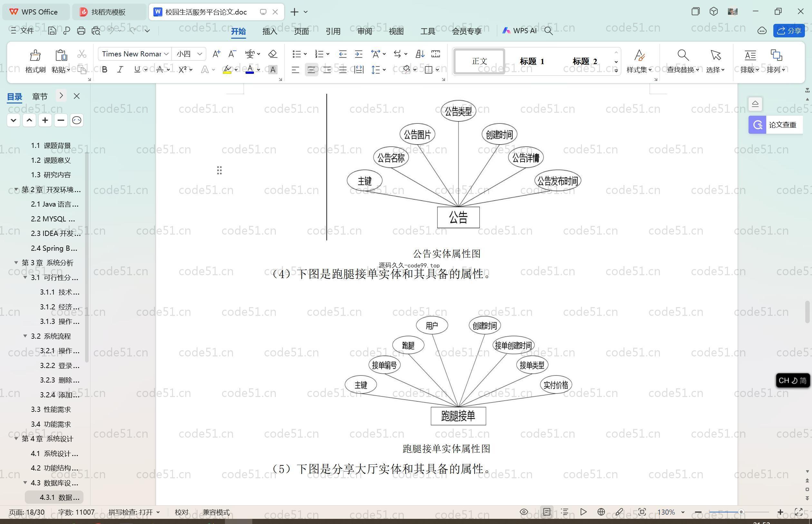Open the 审阅 ribbon tab
This screenshot has width=812, height=524.
pyautogui.click(x=365, y=31)
